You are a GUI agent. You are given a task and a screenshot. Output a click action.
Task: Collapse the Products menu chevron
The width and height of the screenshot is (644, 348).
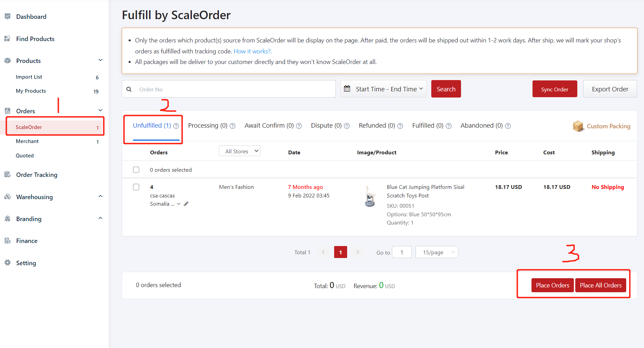tap(101, 60)
